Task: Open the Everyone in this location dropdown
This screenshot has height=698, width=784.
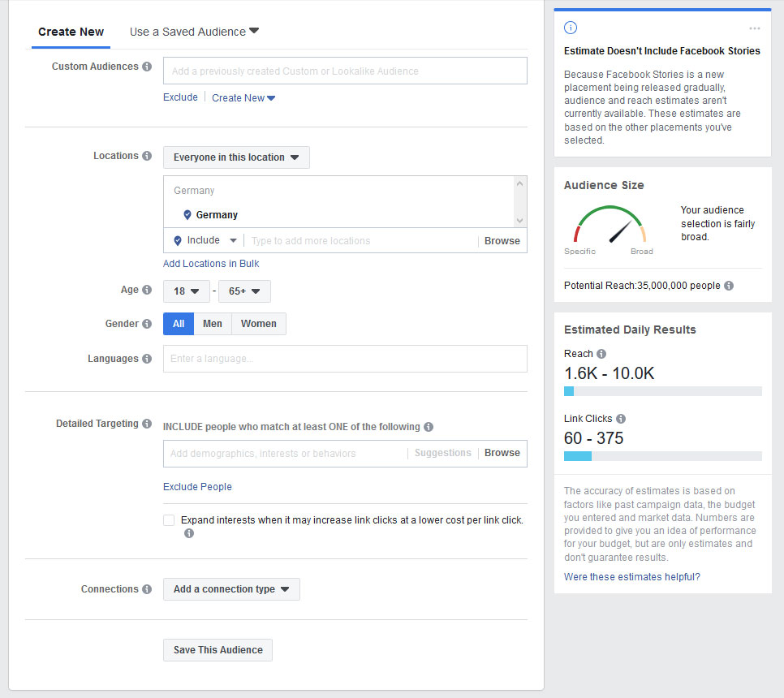Action: coord(236,157)
